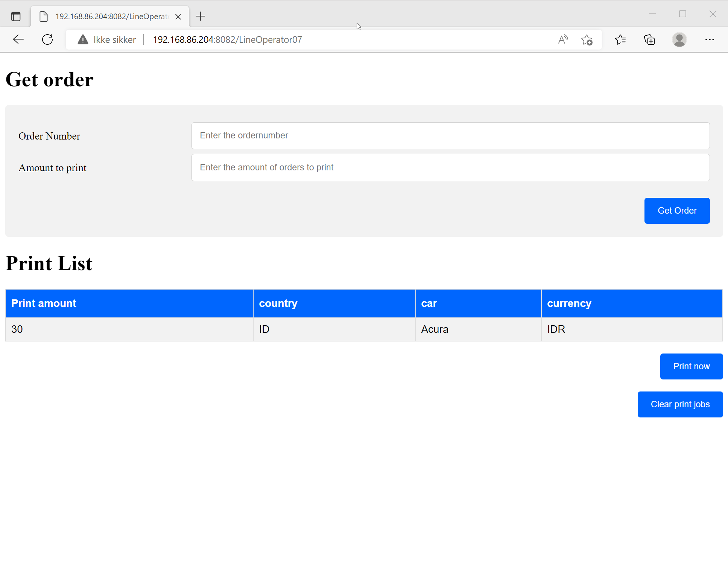Open the tab actions menu icon
The height and width of the screenshot is (572, 728).
pos(15,17)
